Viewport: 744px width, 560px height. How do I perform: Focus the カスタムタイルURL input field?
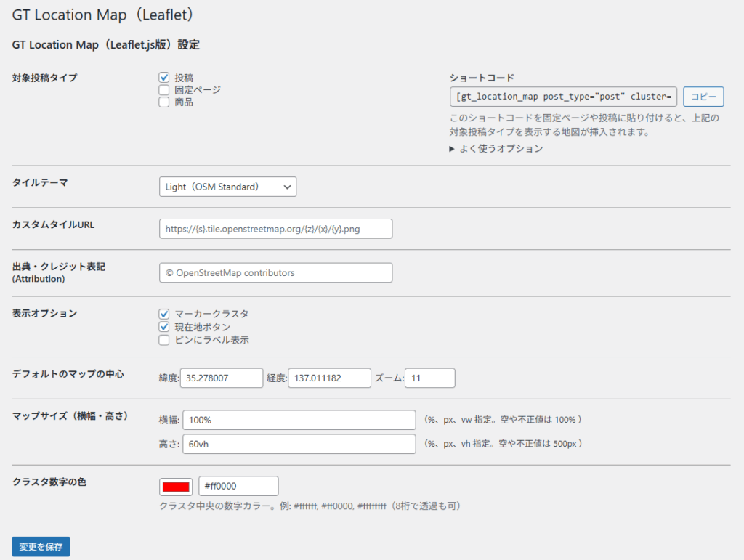[x=275, y=229]
